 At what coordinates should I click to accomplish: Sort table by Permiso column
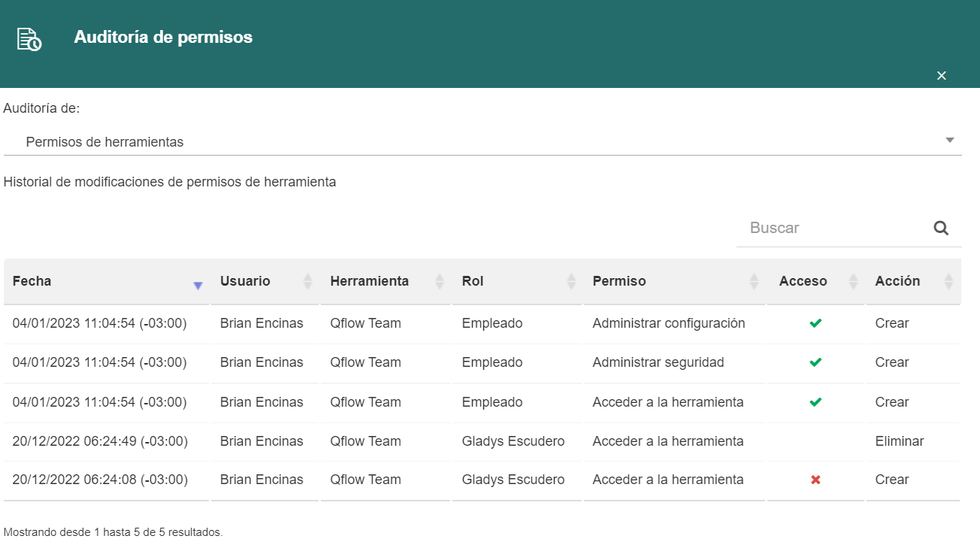674,281
